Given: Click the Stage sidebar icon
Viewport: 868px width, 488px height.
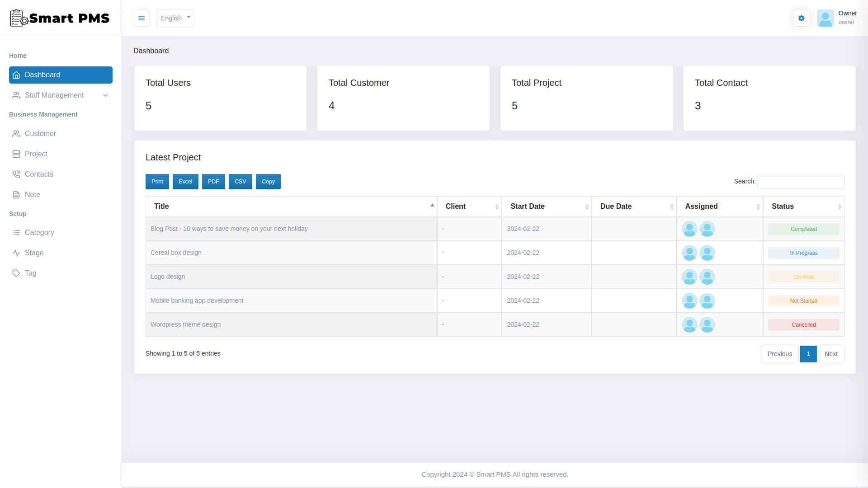Looking at the screenshot, I should click(16, 253).
